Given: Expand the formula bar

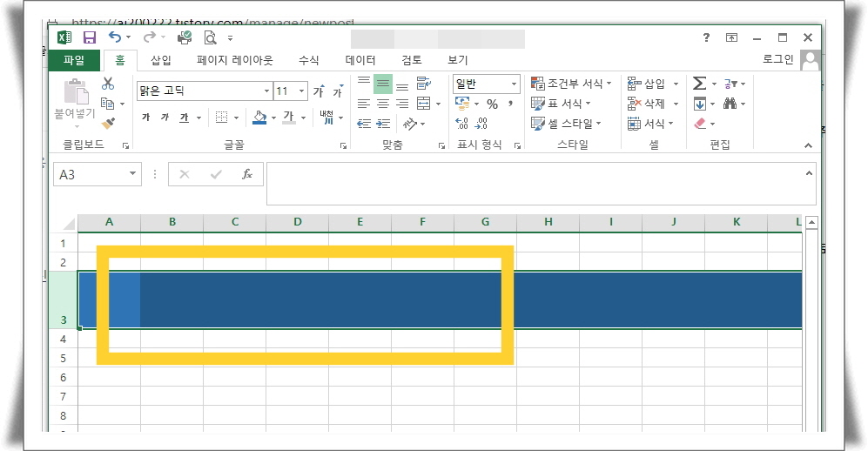Looking at the screenshot, I should click(809, 173).
